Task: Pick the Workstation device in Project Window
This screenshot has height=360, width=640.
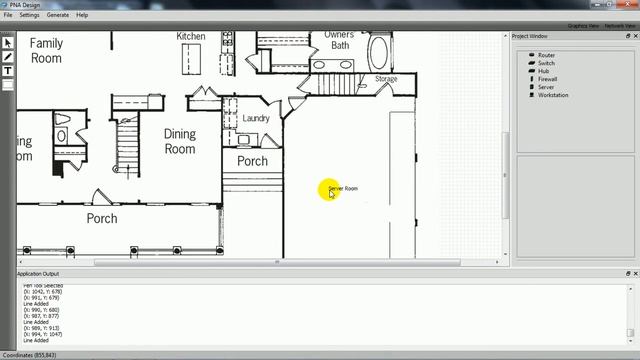Action: pyautogui.click(x=549, y=95)
